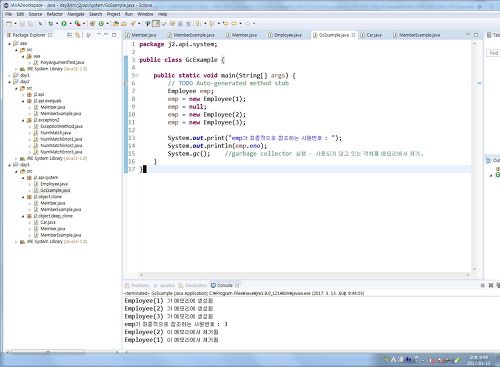Open the Navigate menu
Screen dimensions: 500x367
(x=76, y=14)
